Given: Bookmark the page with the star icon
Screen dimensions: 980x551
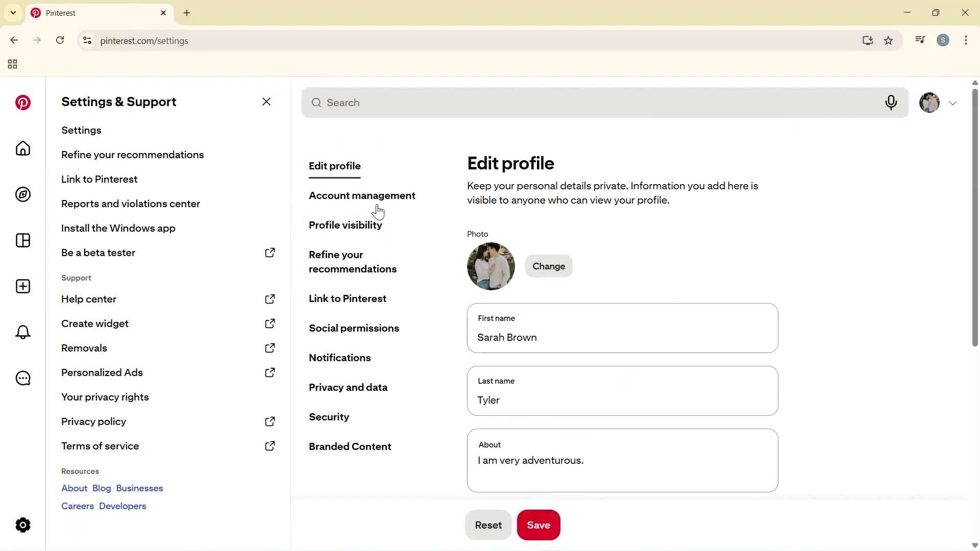Looking at the screenshot, I should pyautogui.click(x=889, y=40).
